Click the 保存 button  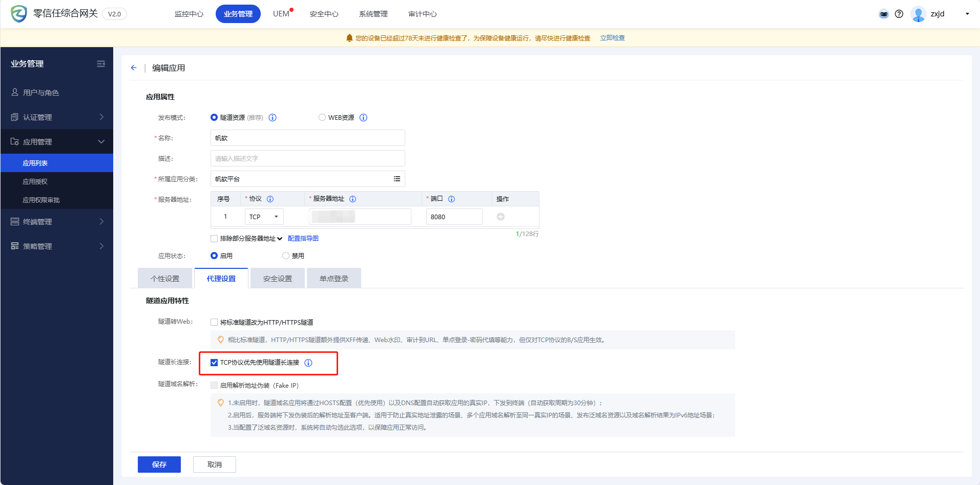coord(159,465)
